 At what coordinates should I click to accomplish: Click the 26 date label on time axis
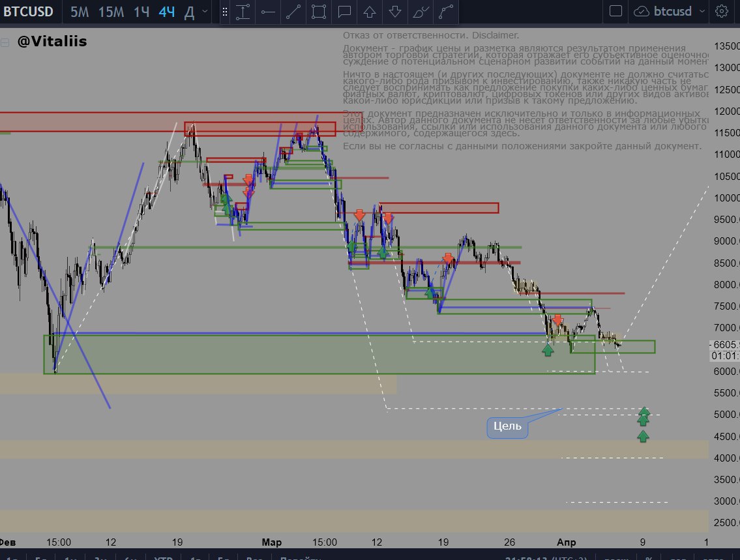coord(509,542)
